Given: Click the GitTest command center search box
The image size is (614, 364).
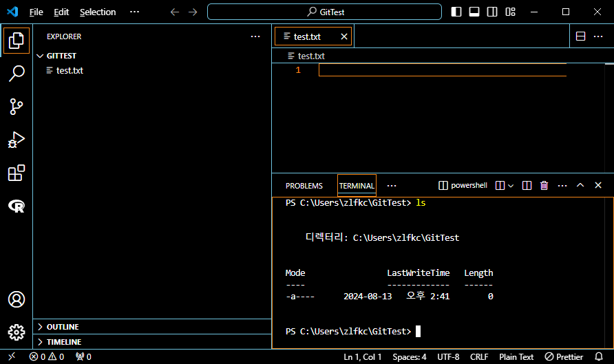Looking at the screenshot, I should tap(325, 12).
